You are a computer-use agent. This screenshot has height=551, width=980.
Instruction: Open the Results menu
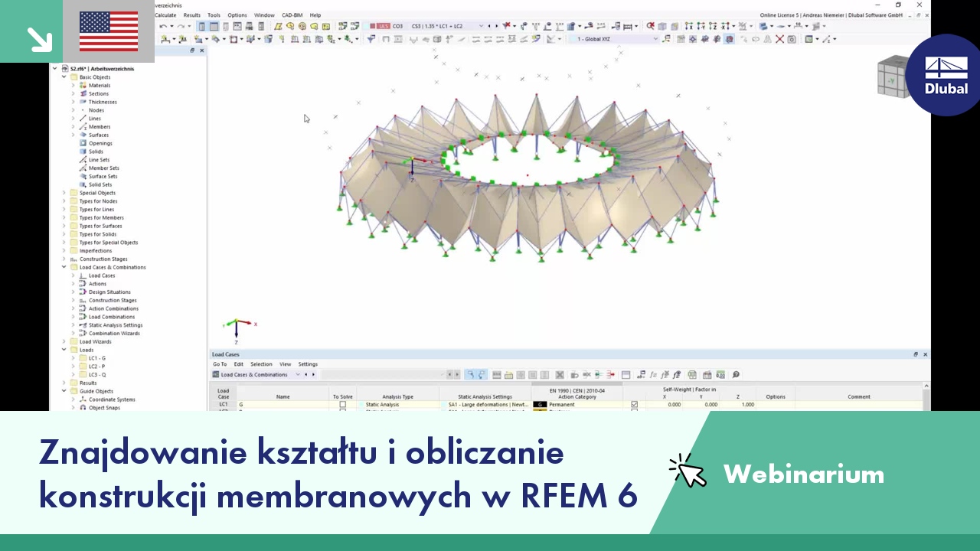tap(192, 15)
